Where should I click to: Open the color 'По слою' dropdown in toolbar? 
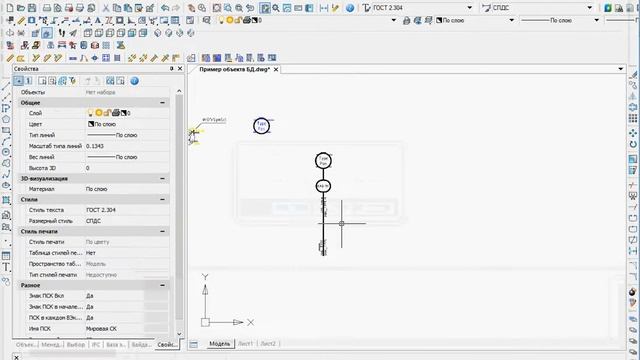[x=511, y=20]
